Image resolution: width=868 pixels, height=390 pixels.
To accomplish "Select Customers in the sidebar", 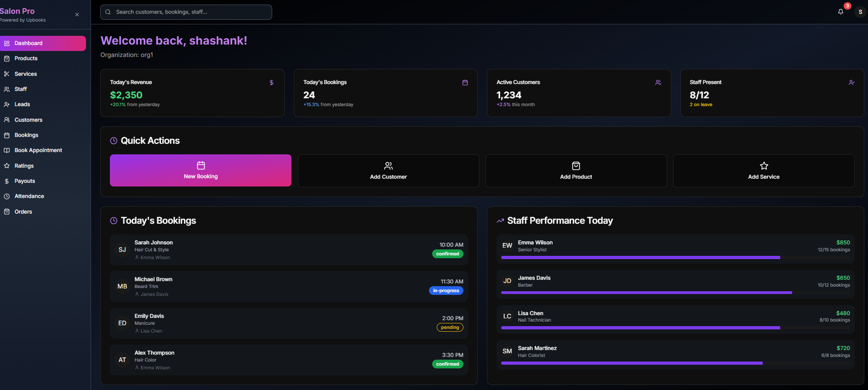I will tap(43, 120).
